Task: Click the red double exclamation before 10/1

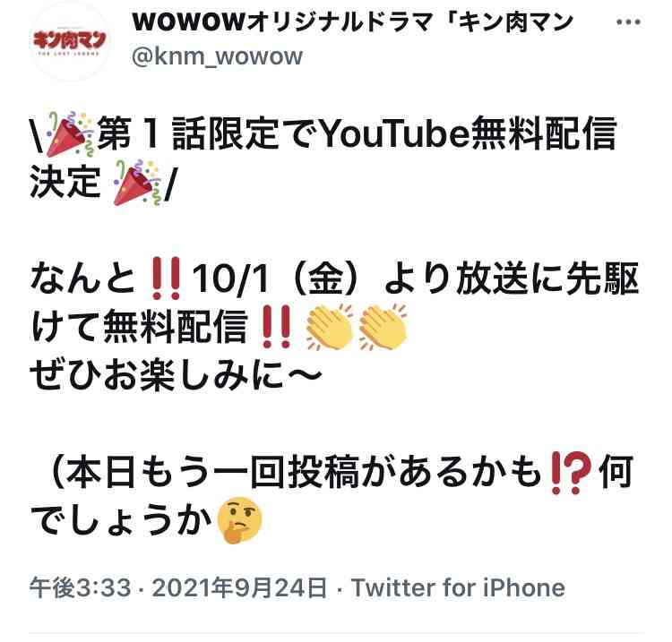Action: (x=166, y=278)
